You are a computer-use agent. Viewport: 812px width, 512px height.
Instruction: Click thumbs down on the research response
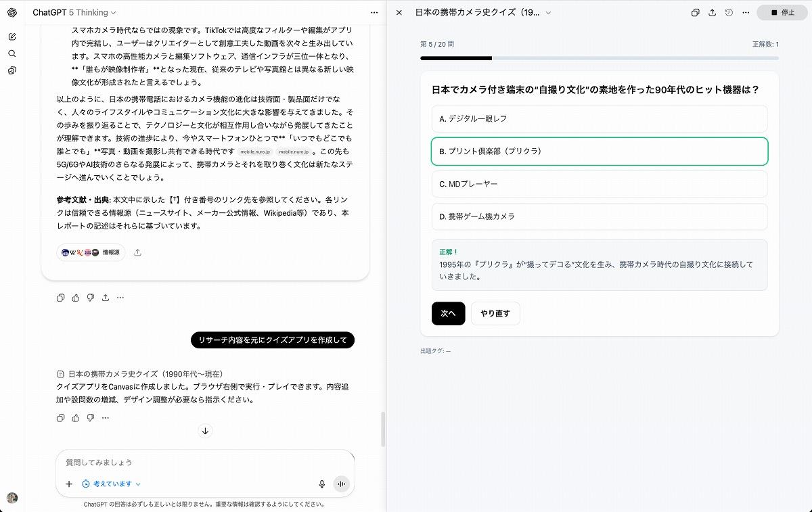[91, 298]
